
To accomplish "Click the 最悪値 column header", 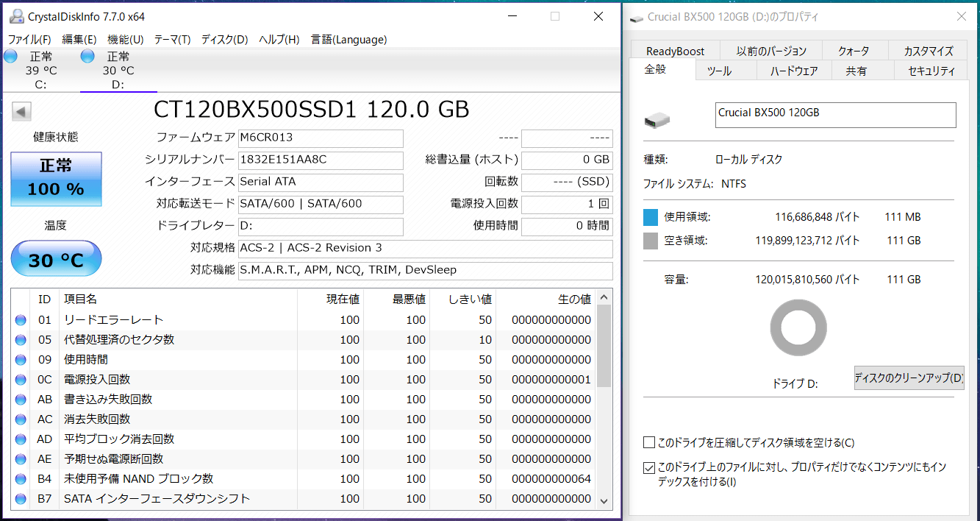I will coord(397,299).
